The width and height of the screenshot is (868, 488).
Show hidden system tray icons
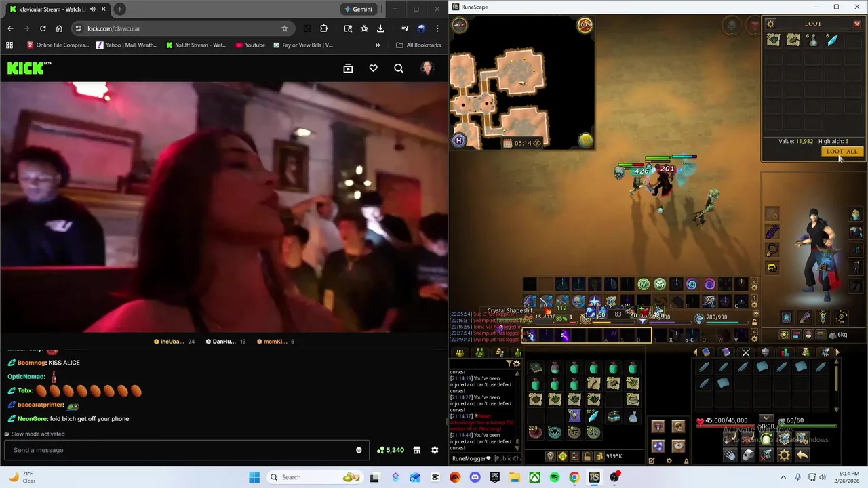[783, 477]
